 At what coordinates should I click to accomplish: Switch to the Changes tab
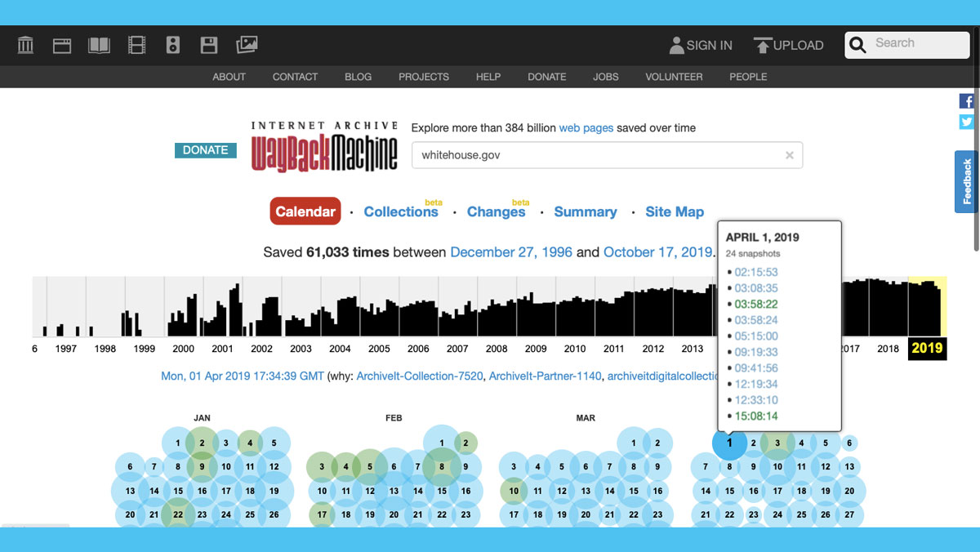click(x=496, y=211)
